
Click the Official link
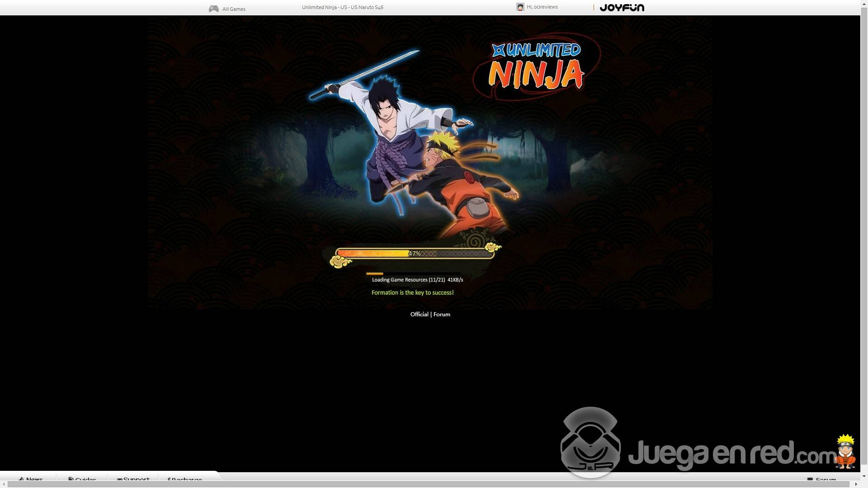419,314
